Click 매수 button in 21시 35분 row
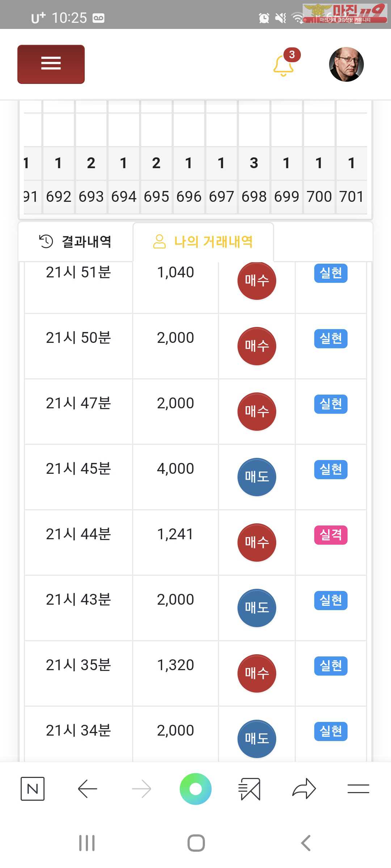The width and height of the screenshot is (391, 868). click(257, 673)
